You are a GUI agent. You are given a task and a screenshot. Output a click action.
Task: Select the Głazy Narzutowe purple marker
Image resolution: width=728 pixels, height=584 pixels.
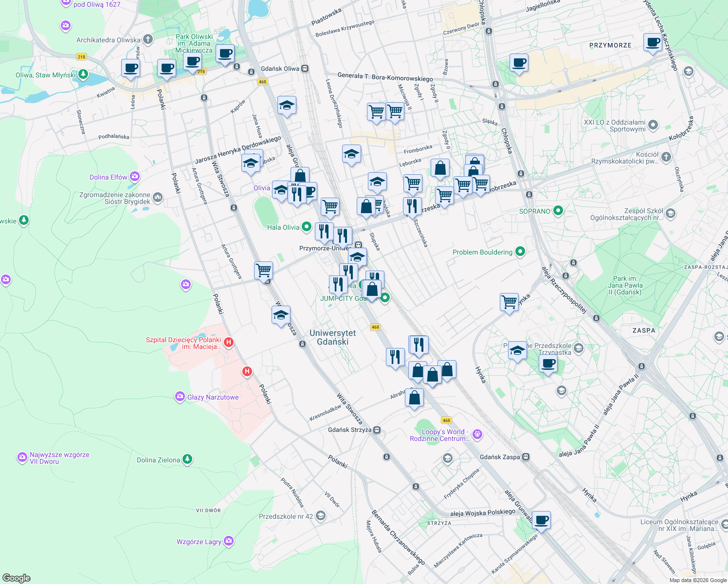coord(179,397)
